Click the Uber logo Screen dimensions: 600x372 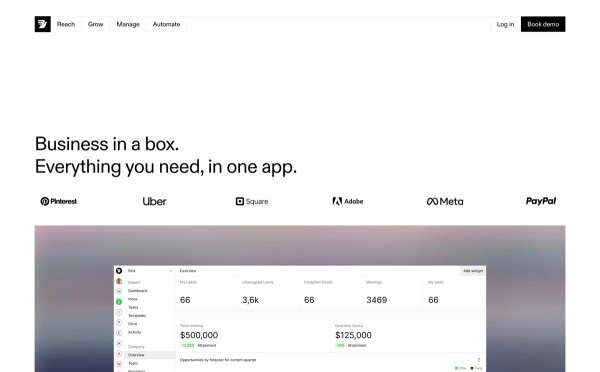tap(154, 201)
